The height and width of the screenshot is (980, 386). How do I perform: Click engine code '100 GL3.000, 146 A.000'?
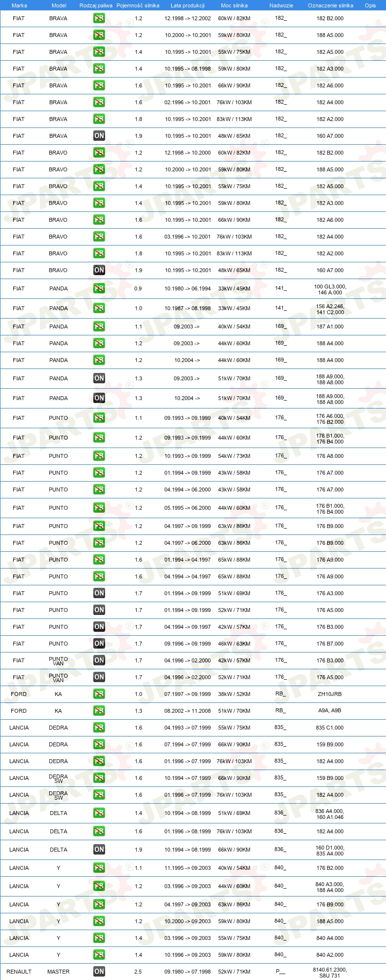point(330,289)
